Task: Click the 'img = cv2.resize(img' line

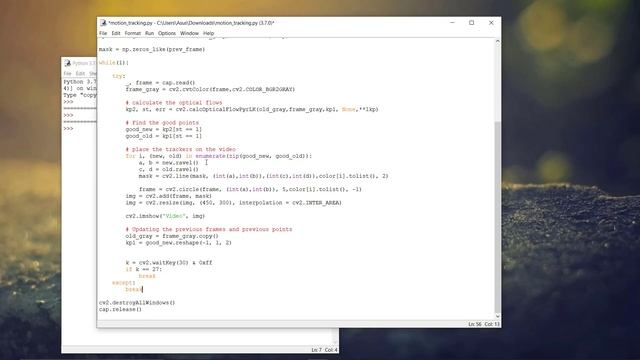Action: pos(233,203)
